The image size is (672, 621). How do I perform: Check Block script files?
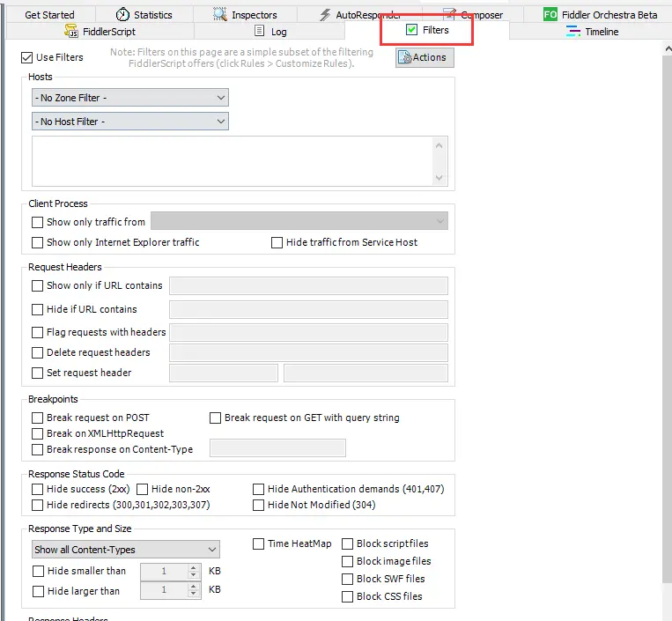(x=347, y=543)
